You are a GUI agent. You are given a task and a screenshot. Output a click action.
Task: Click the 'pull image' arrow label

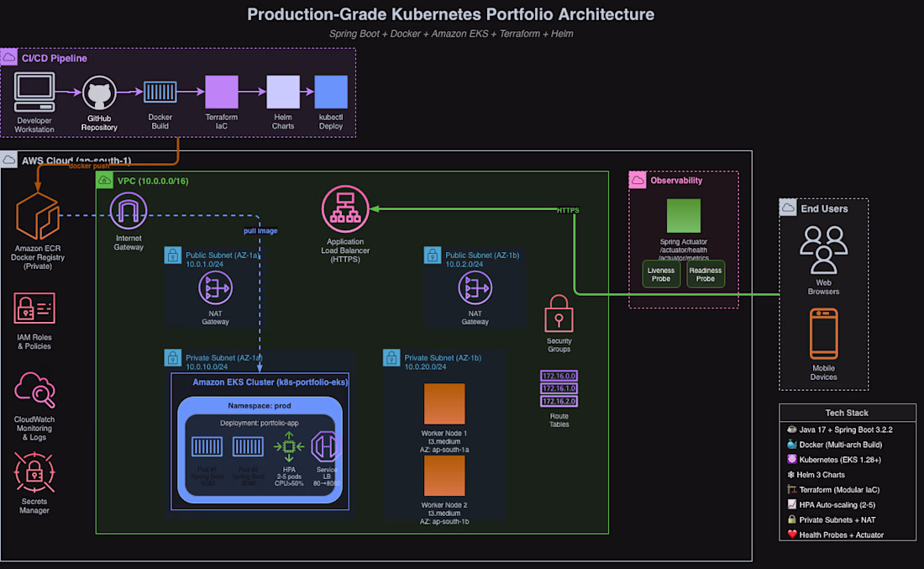point(260,231)
